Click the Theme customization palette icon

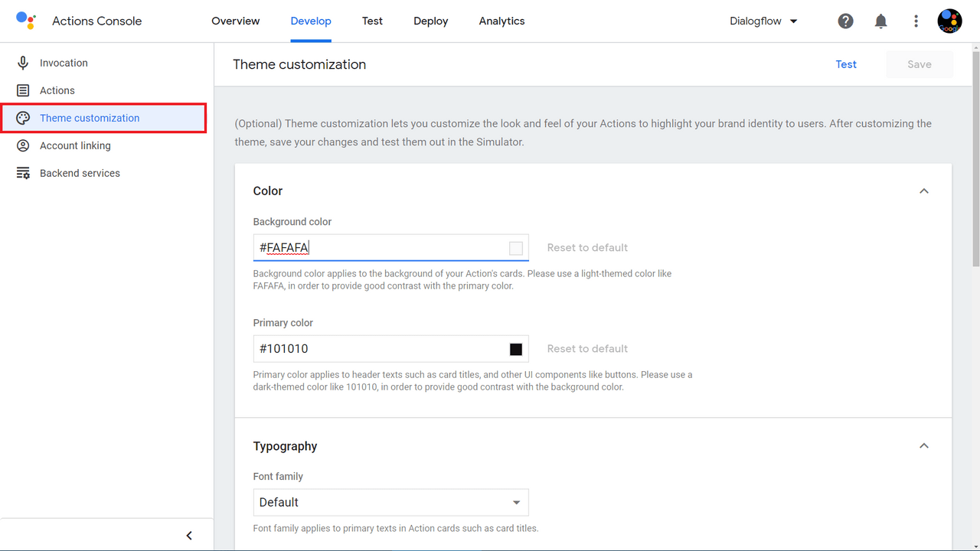[x=23, y=118]
